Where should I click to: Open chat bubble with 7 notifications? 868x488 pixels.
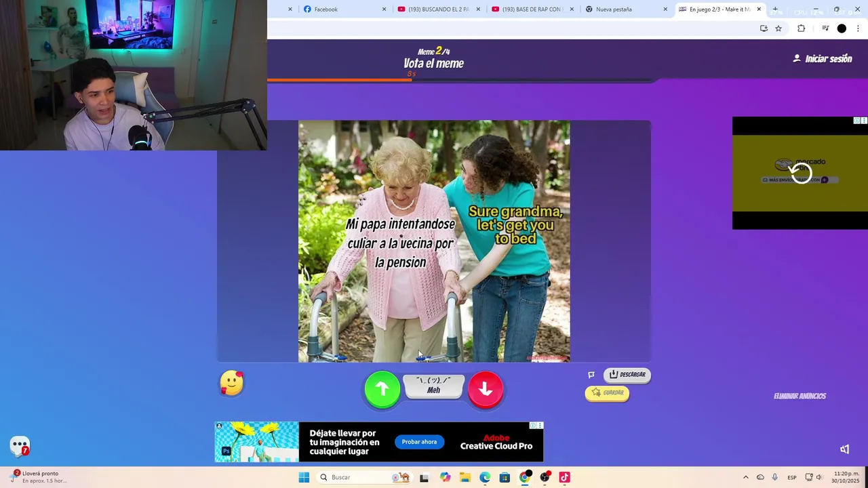(x=20, y=446)
